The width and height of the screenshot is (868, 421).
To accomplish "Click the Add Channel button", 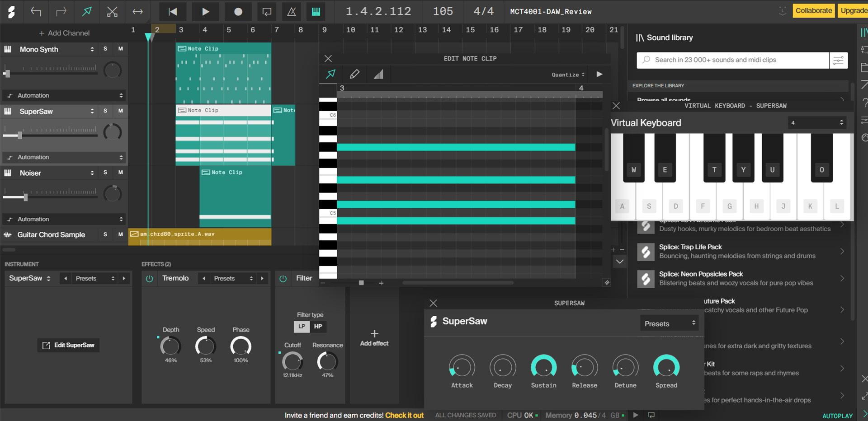I will 64,33.
